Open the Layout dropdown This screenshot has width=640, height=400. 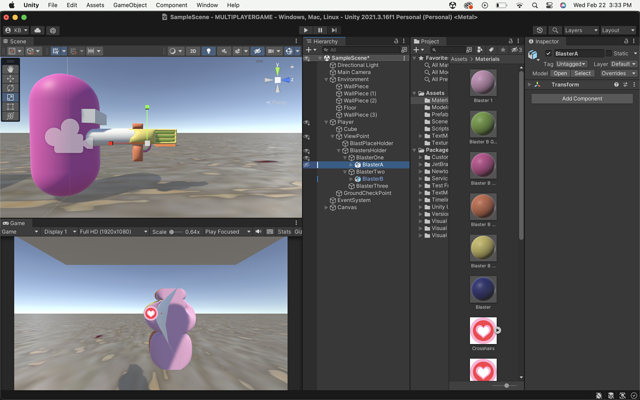[618, 30]
